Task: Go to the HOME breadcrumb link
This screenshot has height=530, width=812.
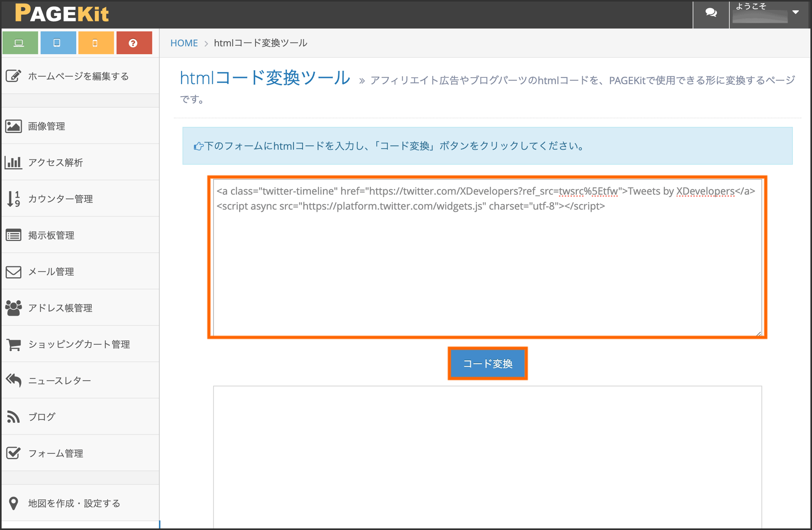Action: coord(184,43)
